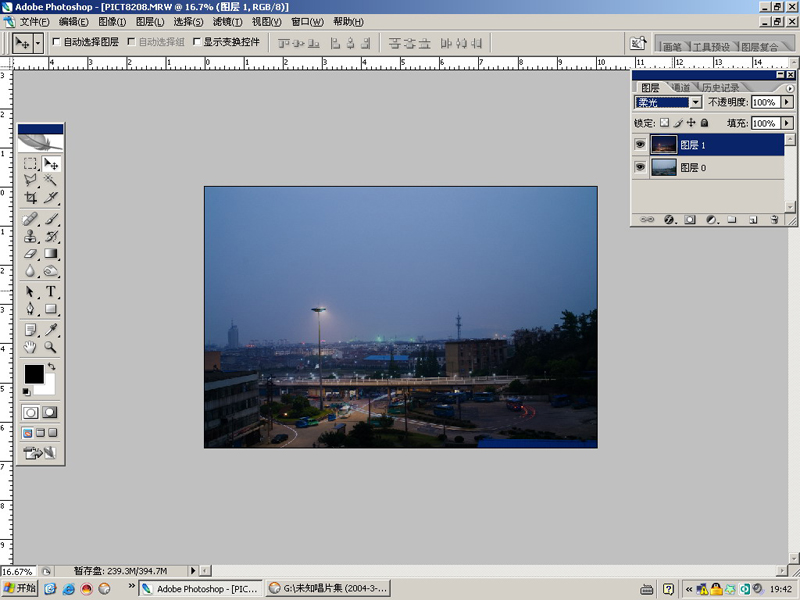Open the opacity slider arrow

(787, 102)
